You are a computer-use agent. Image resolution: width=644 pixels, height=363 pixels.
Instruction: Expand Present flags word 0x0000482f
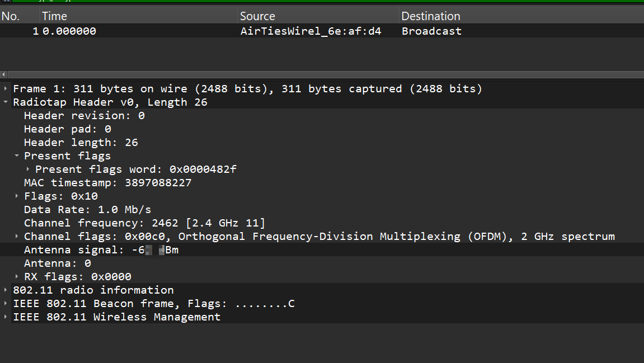pyautogui.click(x=28, y=169)
